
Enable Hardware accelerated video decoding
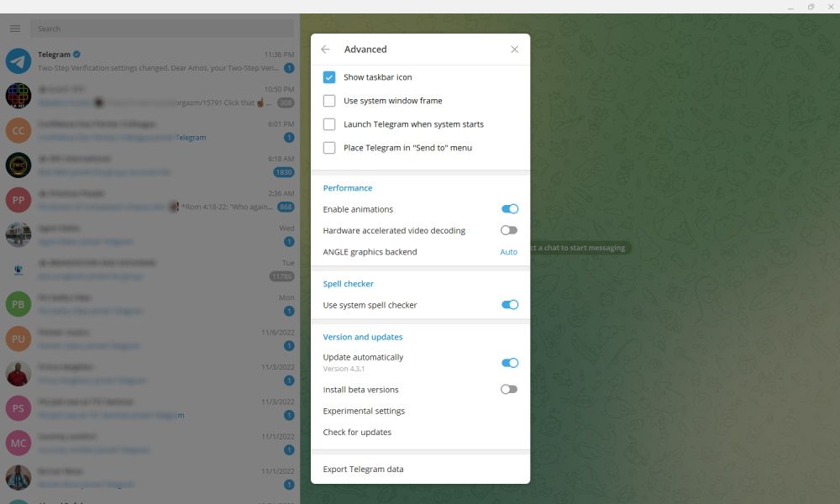[509, 229]
